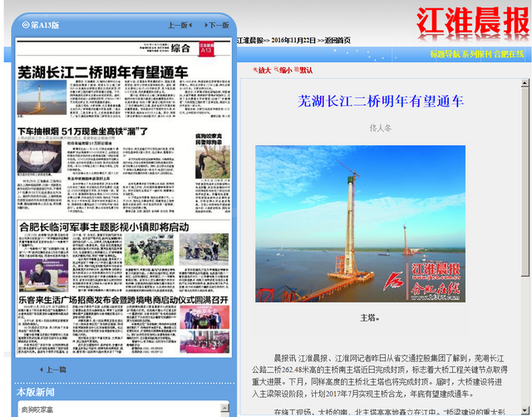The image size is (532, 417).
Task: Open the 合肥长临河军事主题影视小镇 story on the page
Action: click(104, 226)
